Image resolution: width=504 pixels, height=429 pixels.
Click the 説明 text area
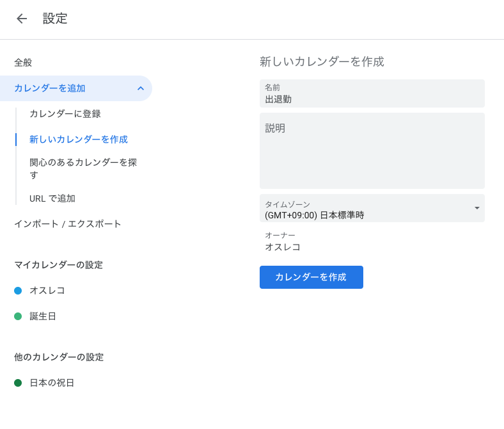coord(372,150)
